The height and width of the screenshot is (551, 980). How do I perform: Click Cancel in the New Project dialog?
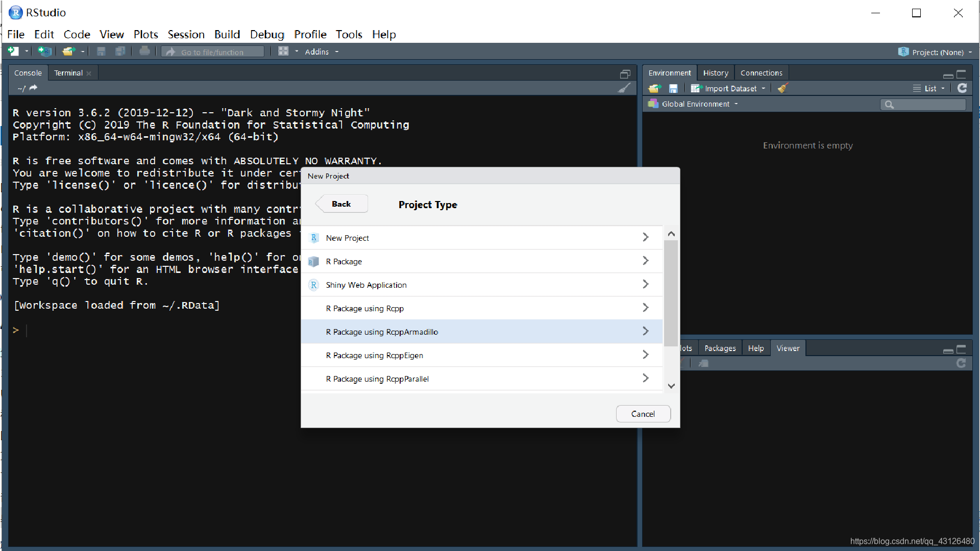pyautogui.click(x=643, y=414)
